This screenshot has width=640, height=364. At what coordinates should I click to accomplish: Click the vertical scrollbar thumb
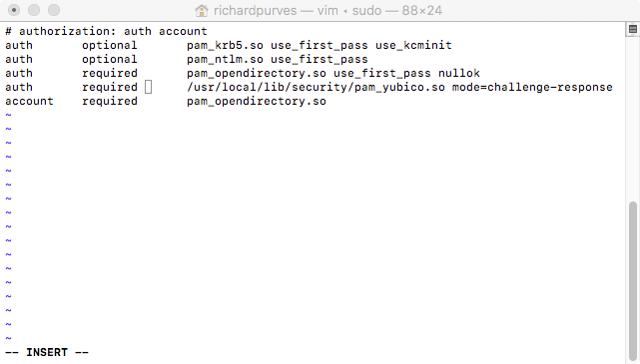pos(633,281)
